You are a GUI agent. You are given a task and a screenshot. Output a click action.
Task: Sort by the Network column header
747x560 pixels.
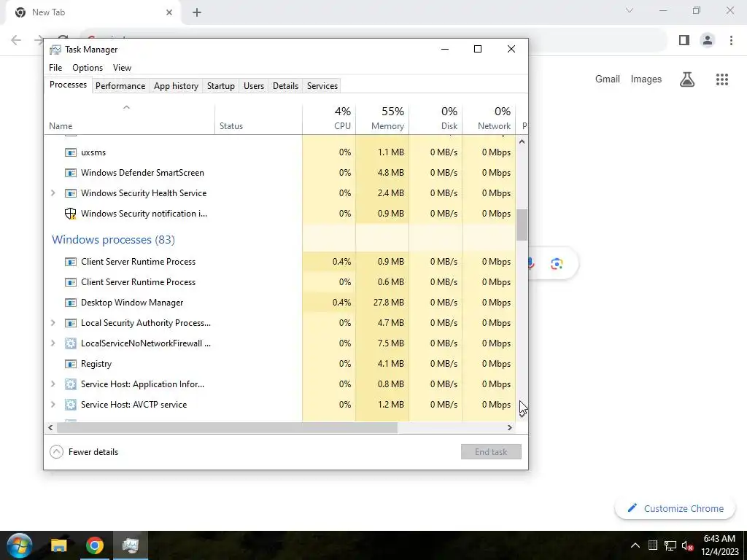(489, 119)
